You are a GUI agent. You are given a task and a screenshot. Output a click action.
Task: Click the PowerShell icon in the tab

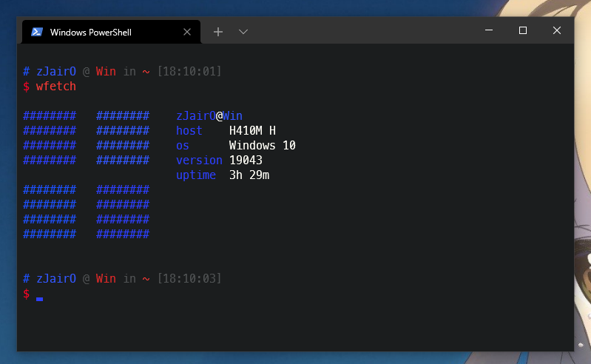(x=37, y=32)
